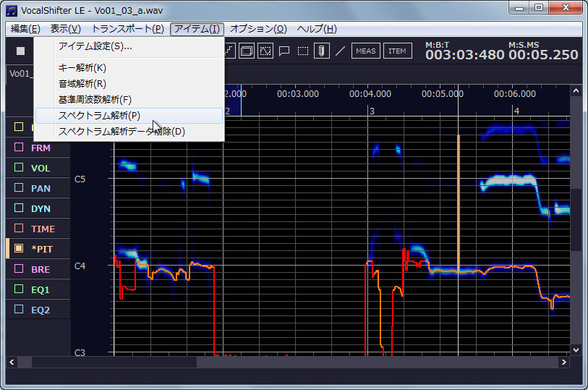Click the vertical scrollbar down arrow
The height and width of the screenshot is (390, 588).
(576, 350)
